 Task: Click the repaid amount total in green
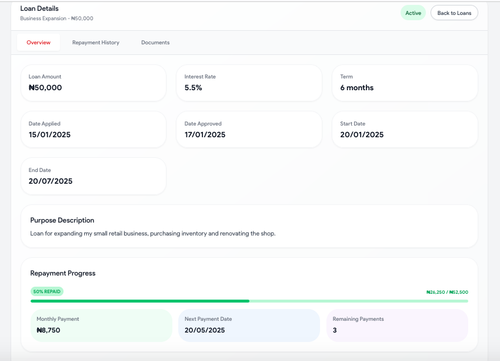click(447, 292)
